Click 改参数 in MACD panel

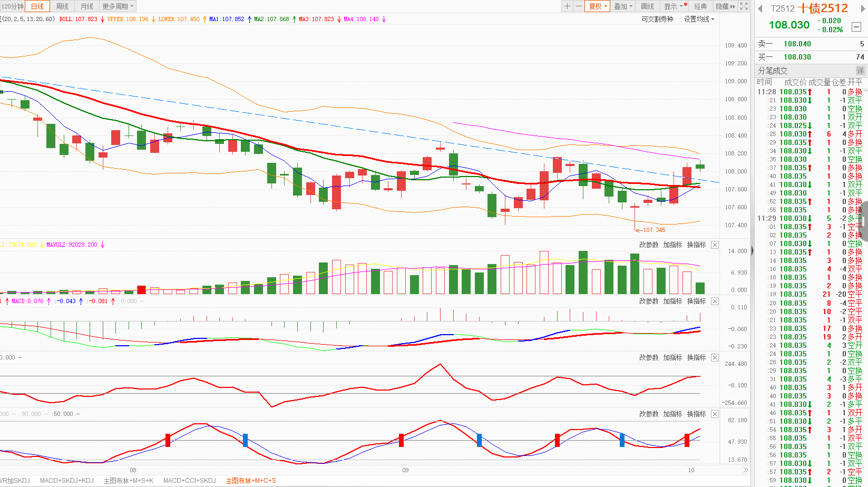[649, 301]
